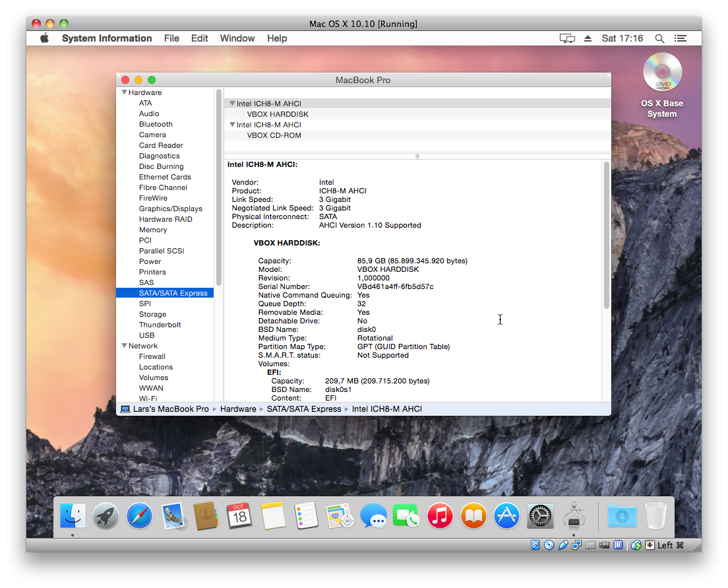This screenshot has height=588, width=728.
Task: Collapse second Intel ICH8-M AHCI triangle above CD-ROM
Action: 232,125
